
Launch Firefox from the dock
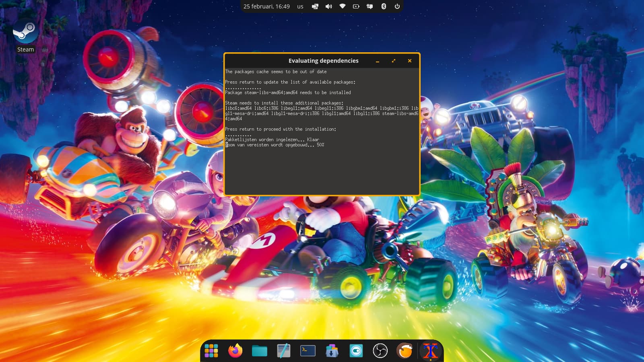[235, 351]
